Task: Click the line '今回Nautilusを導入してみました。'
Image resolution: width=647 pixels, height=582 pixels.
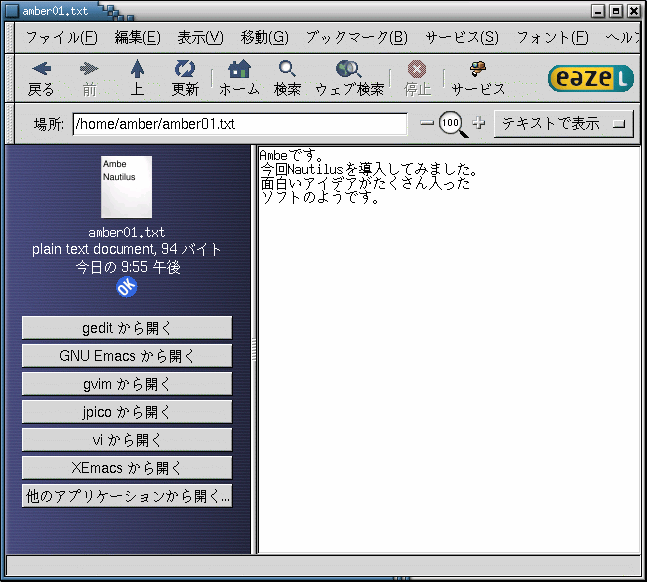Action: click(369, 169)
